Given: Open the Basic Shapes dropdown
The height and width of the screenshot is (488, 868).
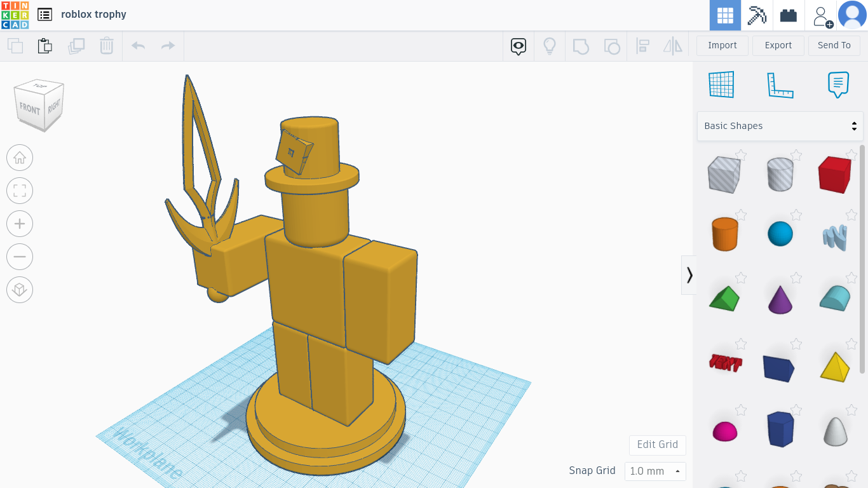Looking at the screenshot, I should pos(780,126).
